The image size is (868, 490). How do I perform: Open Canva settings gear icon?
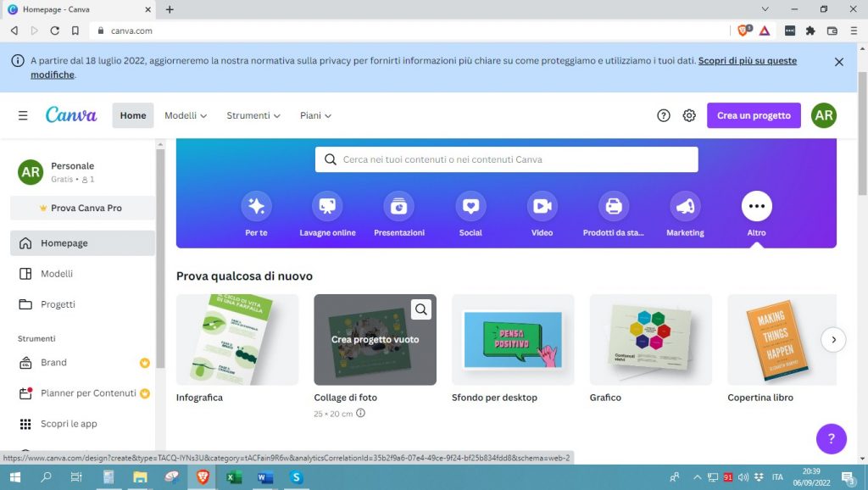pyautogui.click(x=689, y=115)
